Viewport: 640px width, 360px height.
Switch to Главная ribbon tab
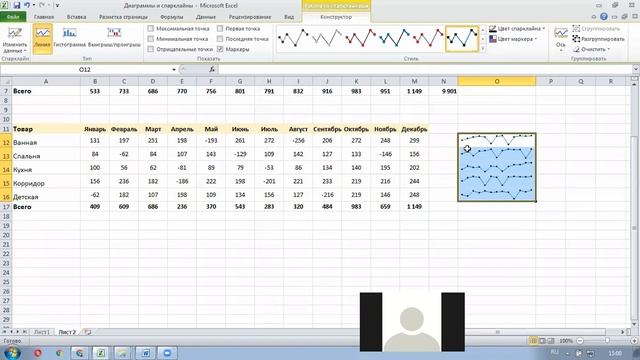(x=44, y=17)
